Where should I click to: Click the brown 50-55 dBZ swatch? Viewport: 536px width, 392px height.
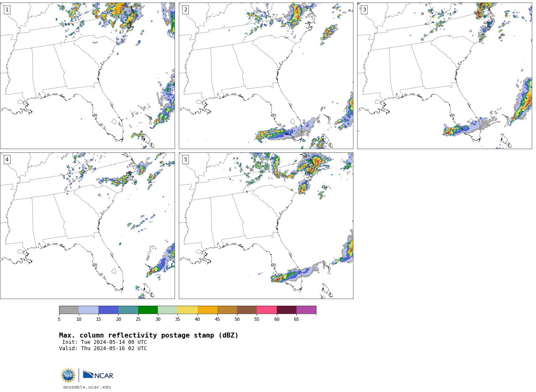[247, 310]
